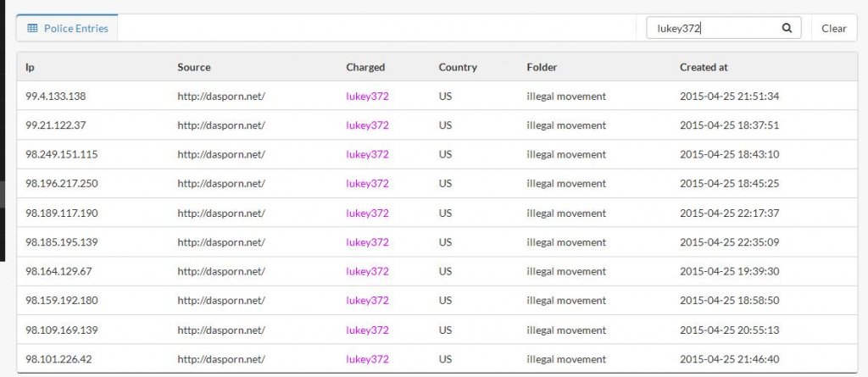The height and width of the screenshot is (377, 868).
Task: Open lukey372 link in 98.196.217.250 row
Action: tap(367, 183)
